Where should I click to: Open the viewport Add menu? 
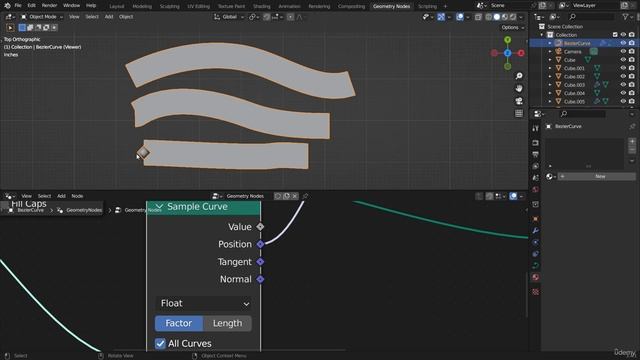[109, 17]
